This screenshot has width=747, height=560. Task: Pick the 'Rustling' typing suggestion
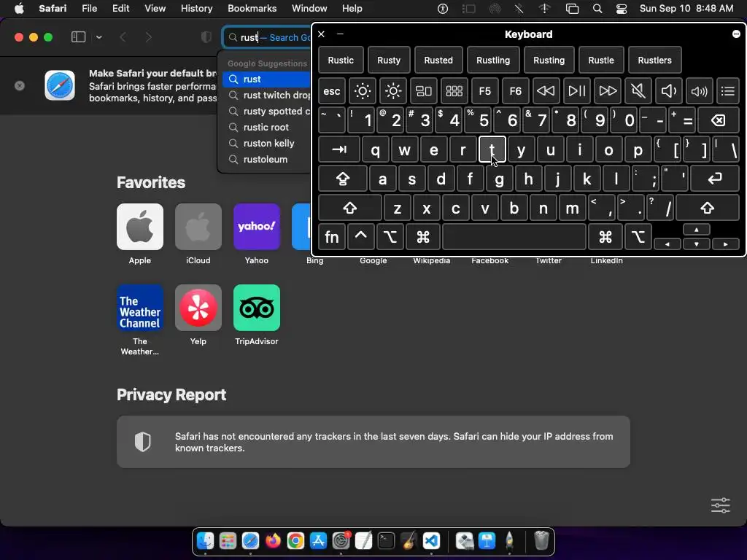click(493, 61)
